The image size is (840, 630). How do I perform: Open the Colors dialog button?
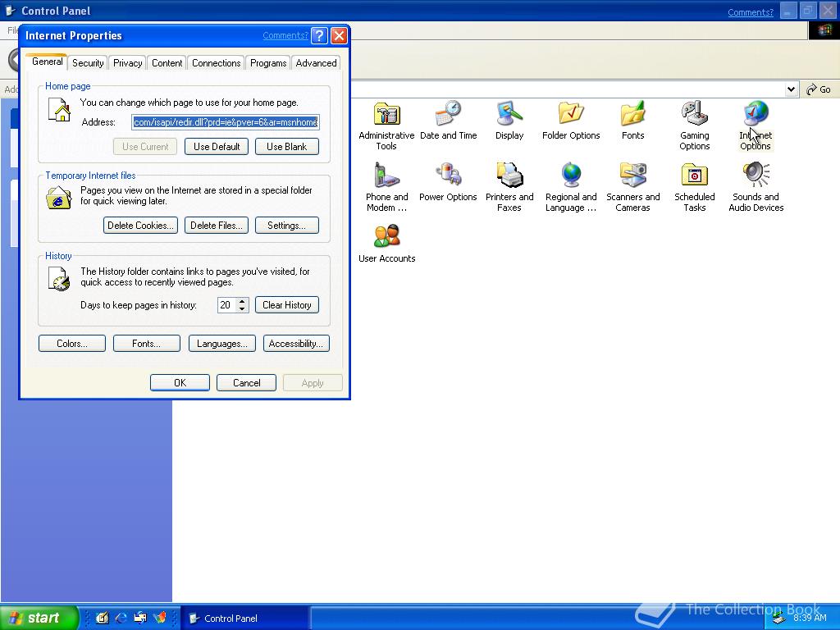click(72, 344)
